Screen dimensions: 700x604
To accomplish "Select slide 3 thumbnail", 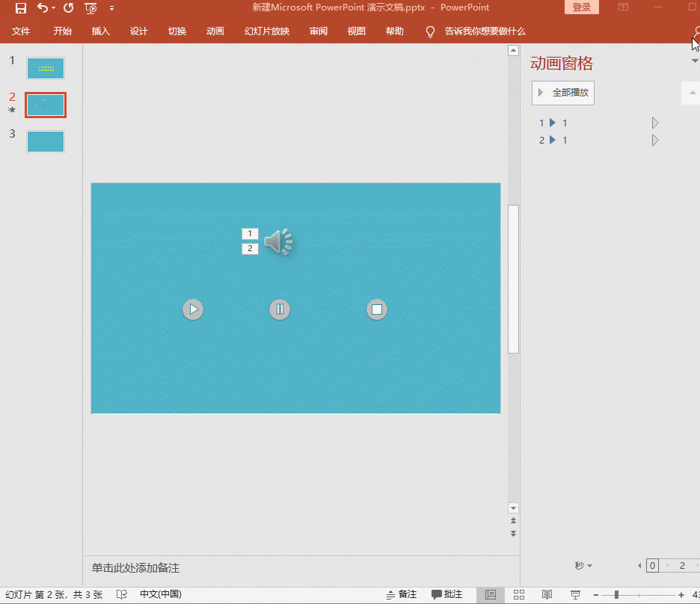I will [x=46, y=141].
